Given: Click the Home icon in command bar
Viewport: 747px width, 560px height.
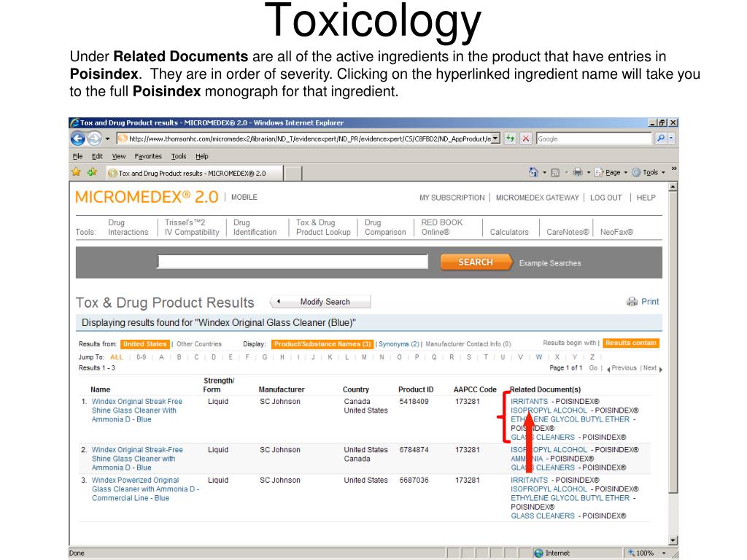Looking at the screenshot, I should [533, 172].
